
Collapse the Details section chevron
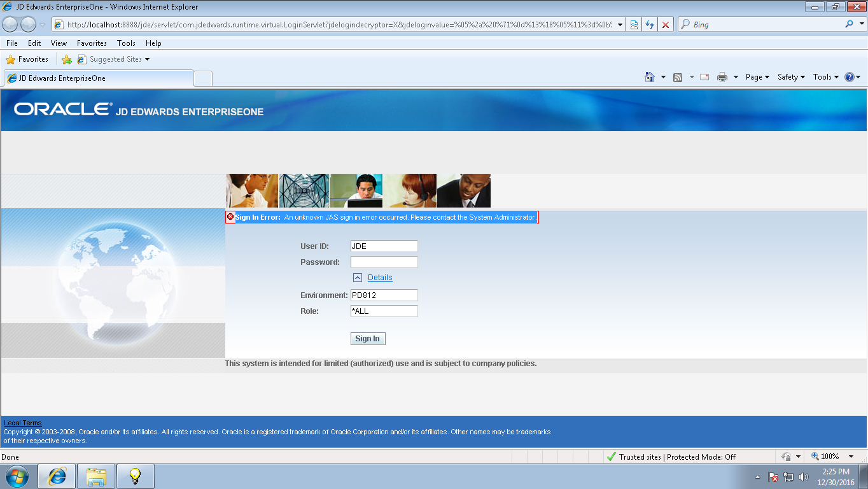coord(357,277)
